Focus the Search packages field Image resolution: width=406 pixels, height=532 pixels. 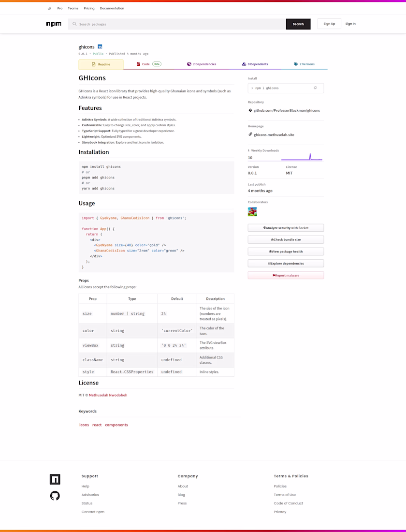pos(177,24)
